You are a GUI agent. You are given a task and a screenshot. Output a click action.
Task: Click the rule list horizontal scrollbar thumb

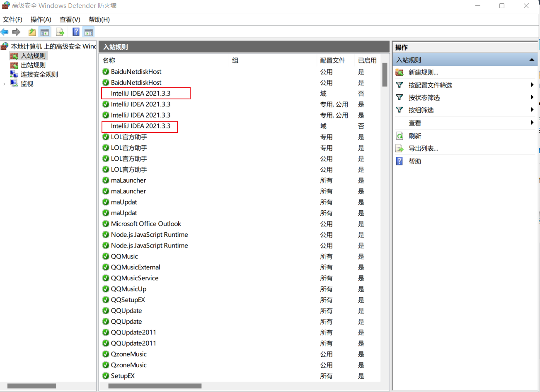pyautogui.click(x=155, y=386)
